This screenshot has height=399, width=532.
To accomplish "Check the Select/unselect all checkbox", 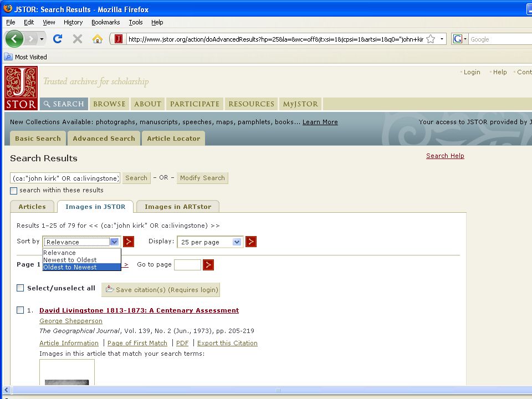I will click(21, 288).
